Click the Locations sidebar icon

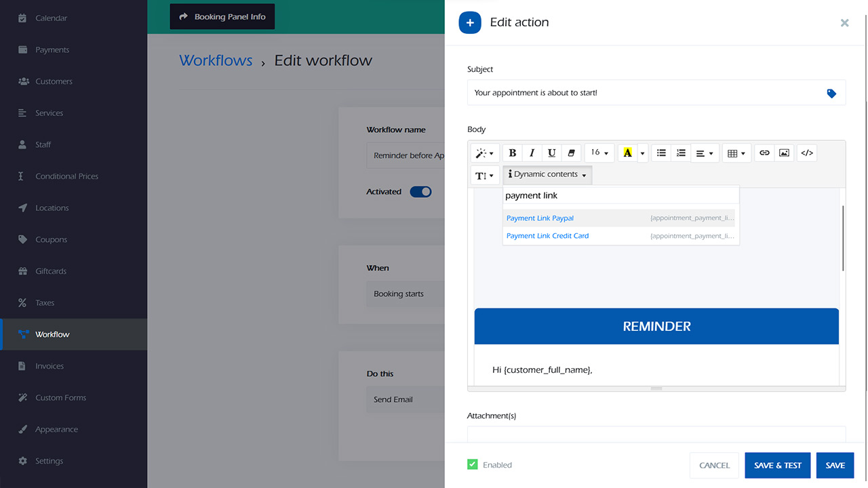[x=22, y=208]
